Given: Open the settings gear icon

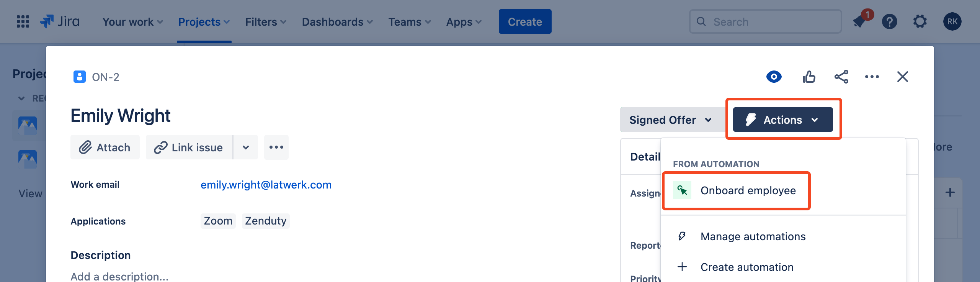Looking at the screenshot, I should pyautogui.click(x=920, y=21).
